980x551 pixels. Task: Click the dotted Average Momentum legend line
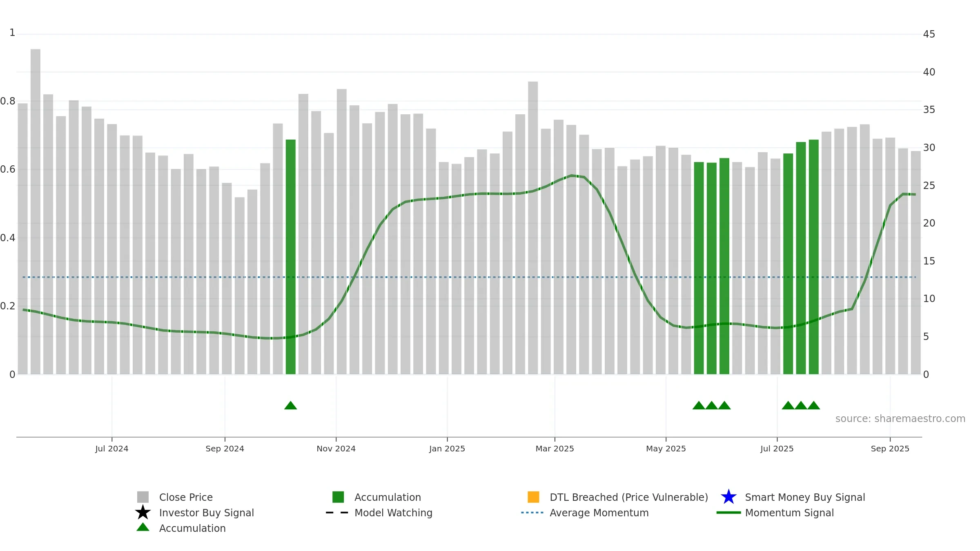coord(532,513)
